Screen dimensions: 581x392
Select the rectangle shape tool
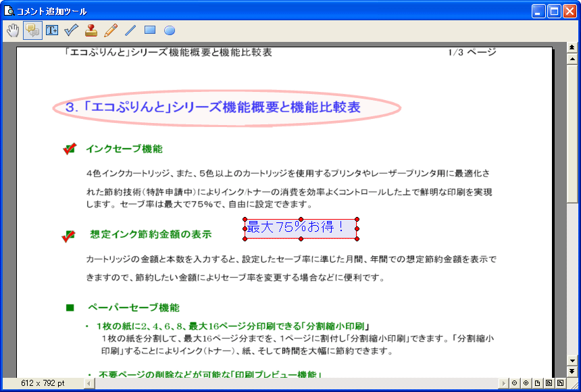(150, 30)
